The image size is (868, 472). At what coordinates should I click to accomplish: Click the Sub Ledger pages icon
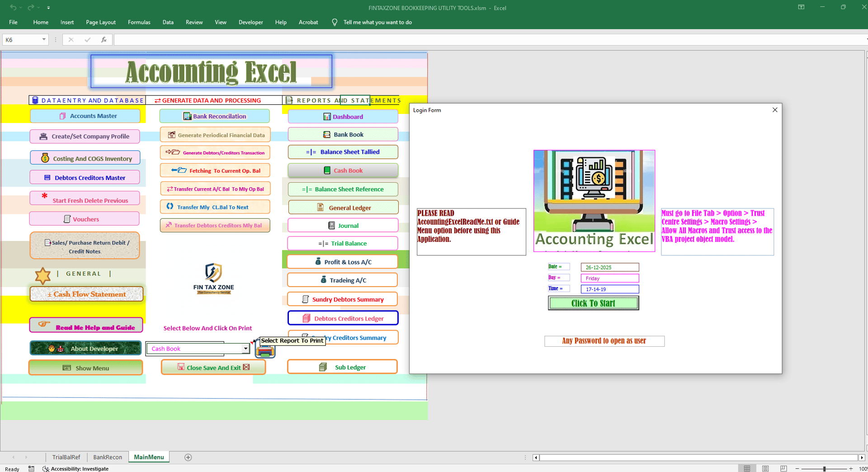tap(323, 367)
